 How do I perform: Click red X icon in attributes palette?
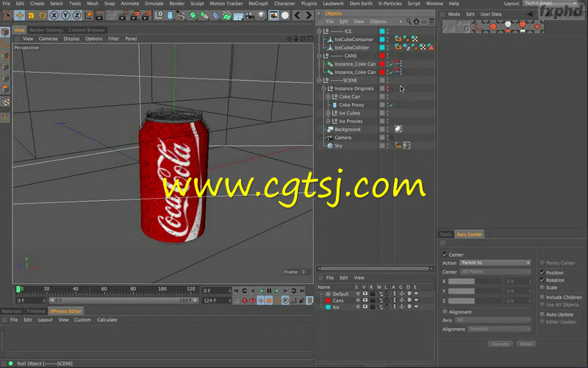coord(537,26)
